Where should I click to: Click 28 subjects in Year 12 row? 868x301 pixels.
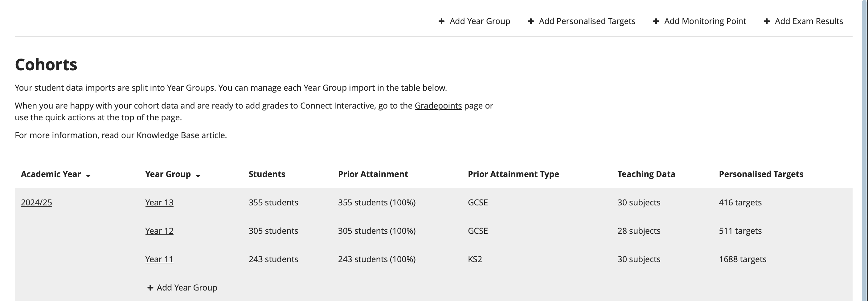click(639, 231)
